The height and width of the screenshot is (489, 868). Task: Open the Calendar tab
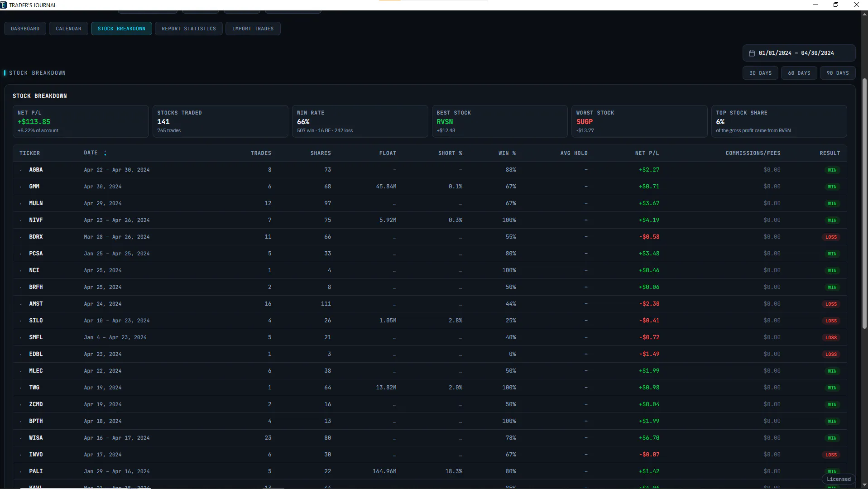click(68, 29)
